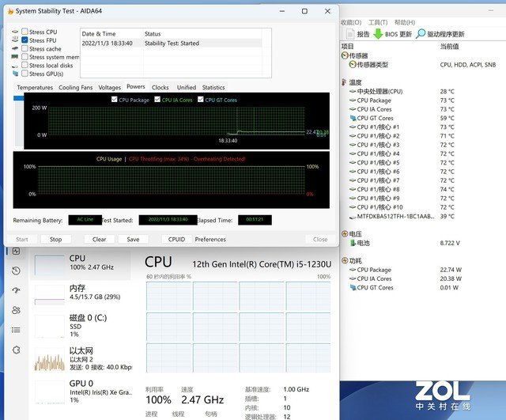
Task: Collapse the 传感器 sensor group
Action: pyautogui.click(x=345, y=55)
